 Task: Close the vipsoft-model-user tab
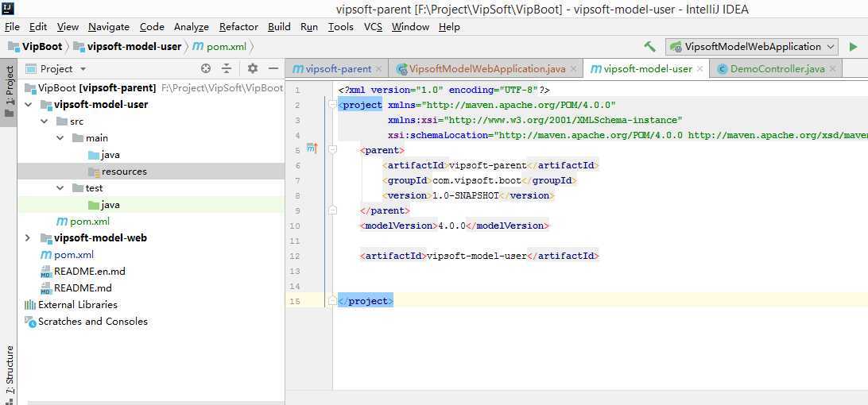[699, 69]
